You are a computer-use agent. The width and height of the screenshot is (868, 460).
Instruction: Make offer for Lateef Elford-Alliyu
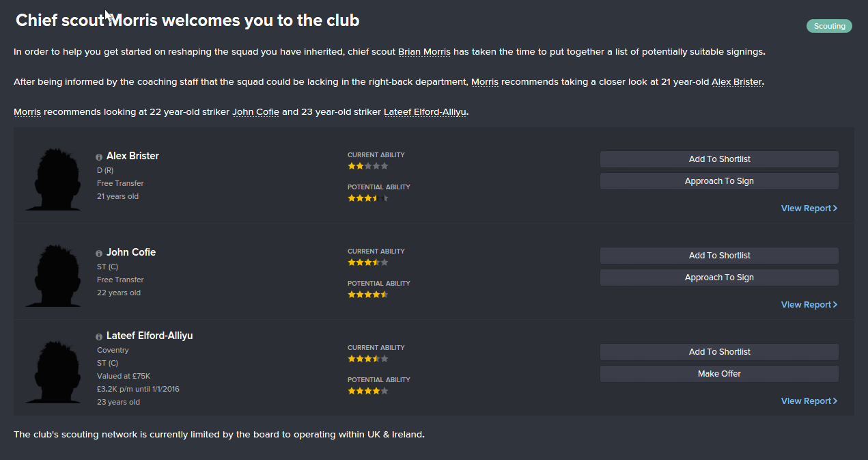(x=719, y=374)
